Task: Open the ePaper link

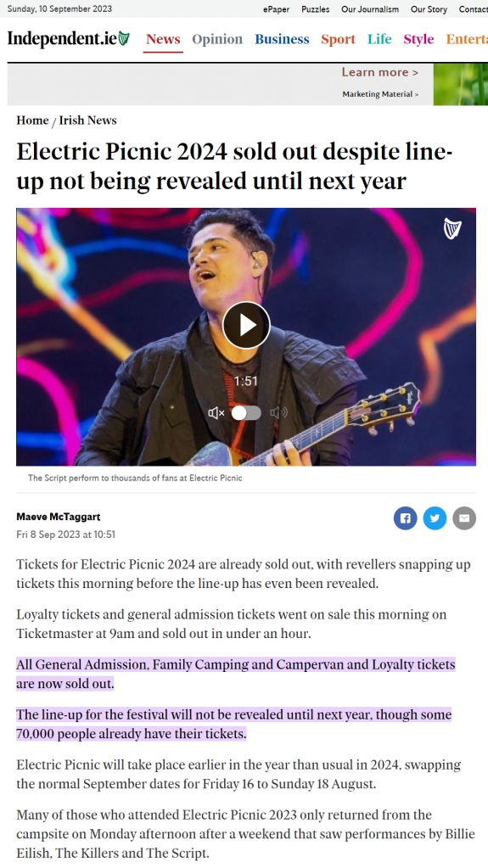Action: click(277, 9)
